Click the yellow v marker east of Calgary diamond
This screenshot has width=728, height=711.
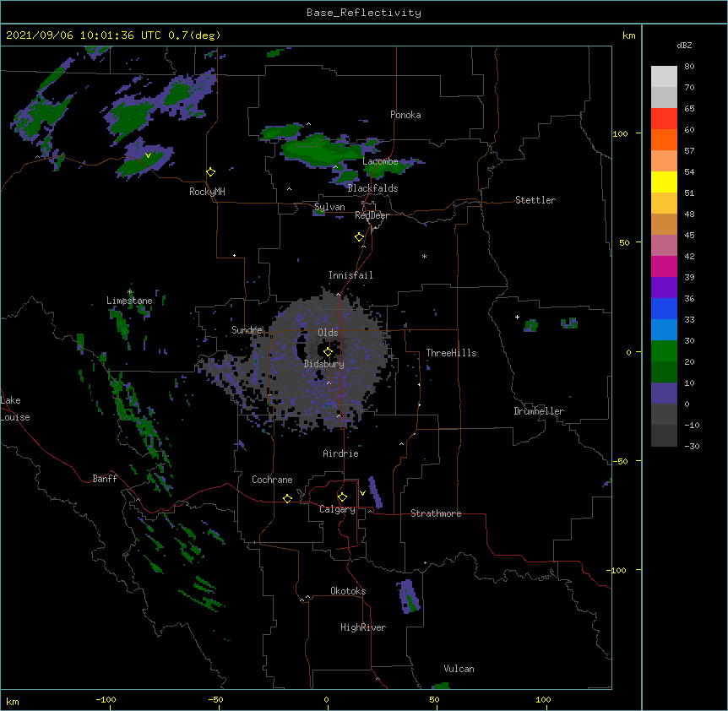coord(362,493)
